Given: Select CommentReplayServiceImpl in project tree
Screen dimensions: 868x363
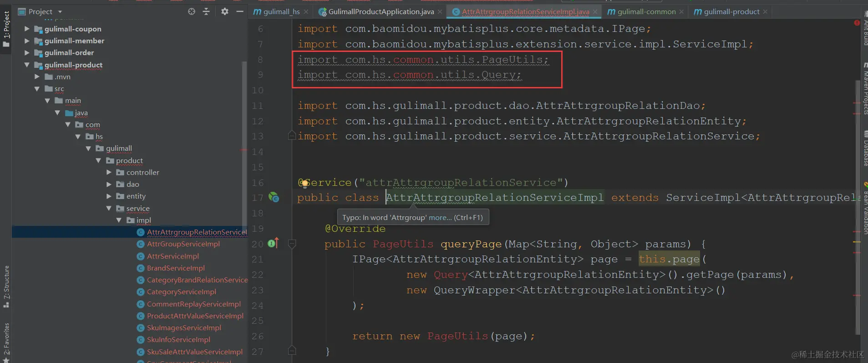Looking at the screenshot, I should pos(193,304).
